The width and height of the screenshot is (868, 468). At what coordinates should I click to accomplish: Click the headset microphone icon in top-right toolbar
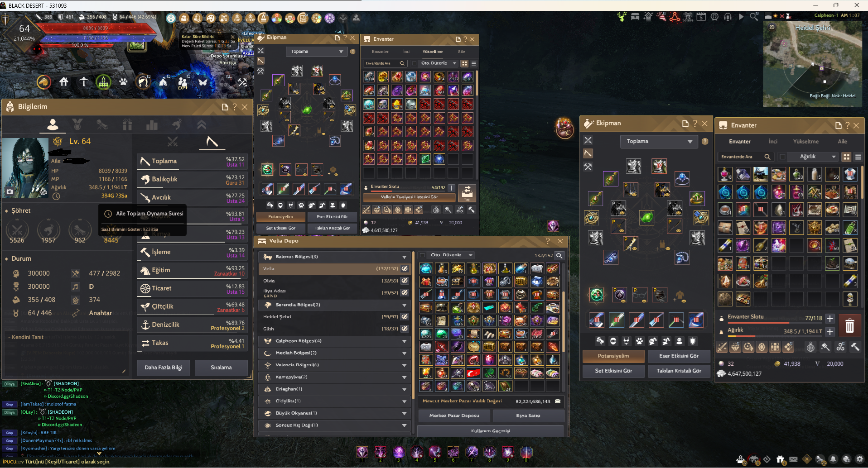tap(728, 17)
